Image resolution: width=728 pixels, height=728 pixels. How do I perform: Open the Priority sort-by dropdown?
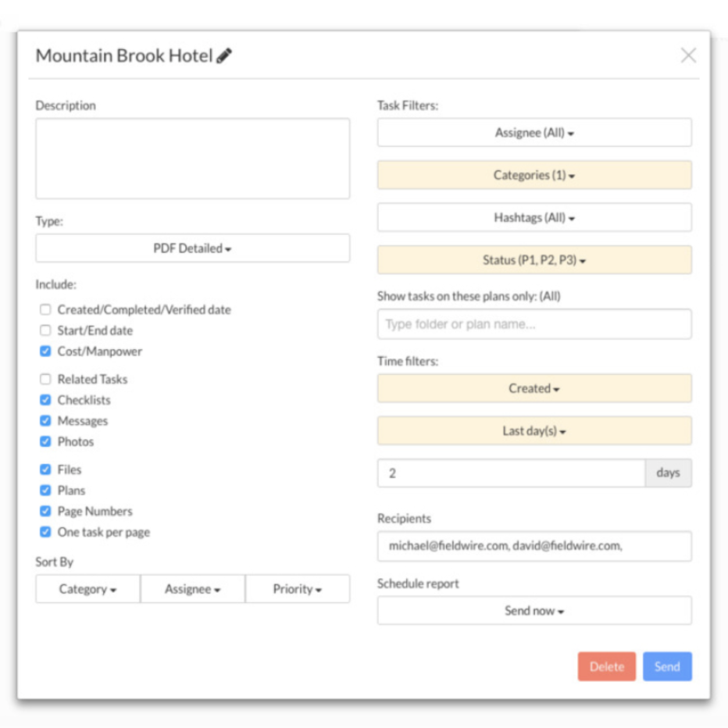tap(297, 589)
